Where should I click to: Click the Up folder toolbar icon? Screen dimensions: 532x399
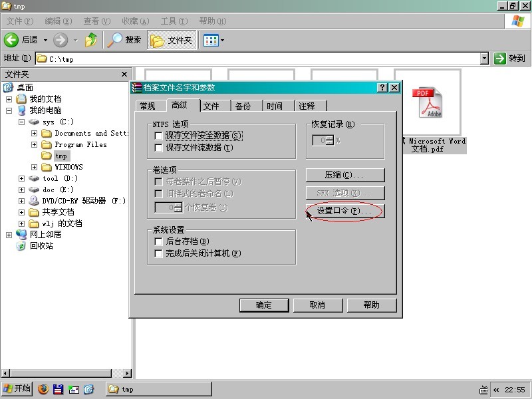click(x=91, y=40)
